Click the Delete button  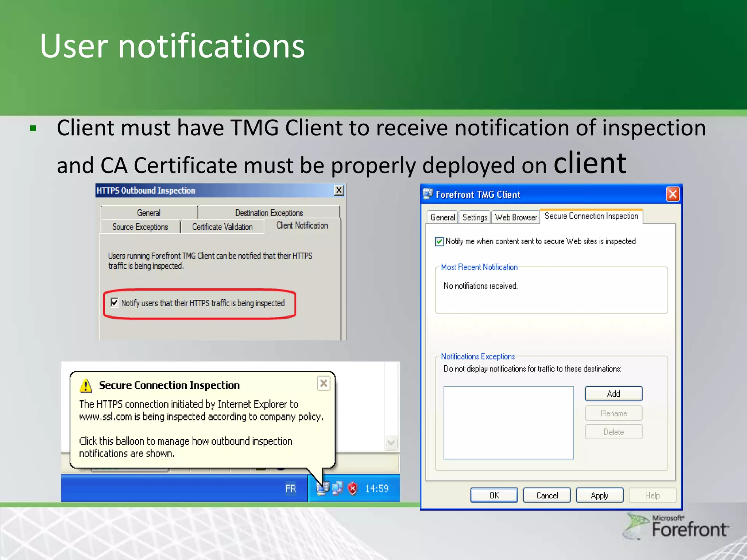[x=614, y=432]
